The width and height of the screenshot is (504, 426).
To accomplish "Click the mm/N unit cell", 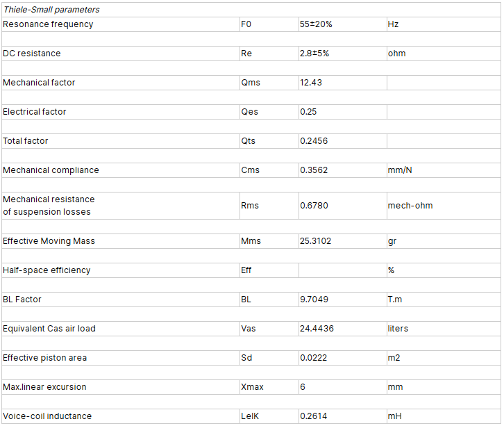I will click(x=401, y=170).
